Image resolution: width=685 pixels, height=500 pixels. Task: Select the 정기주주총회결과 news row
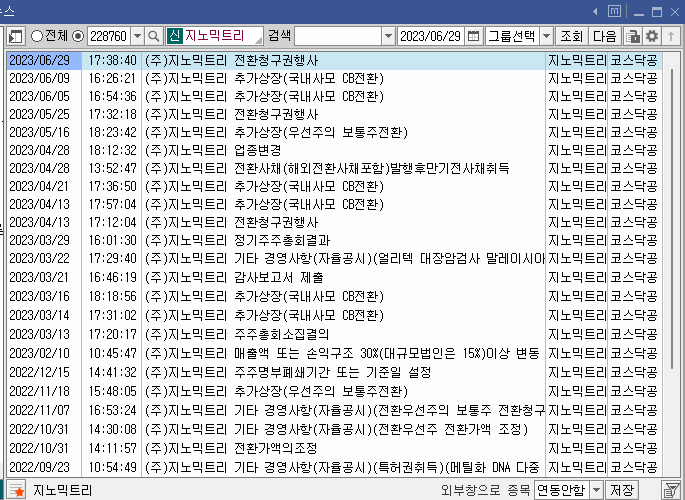334,240
